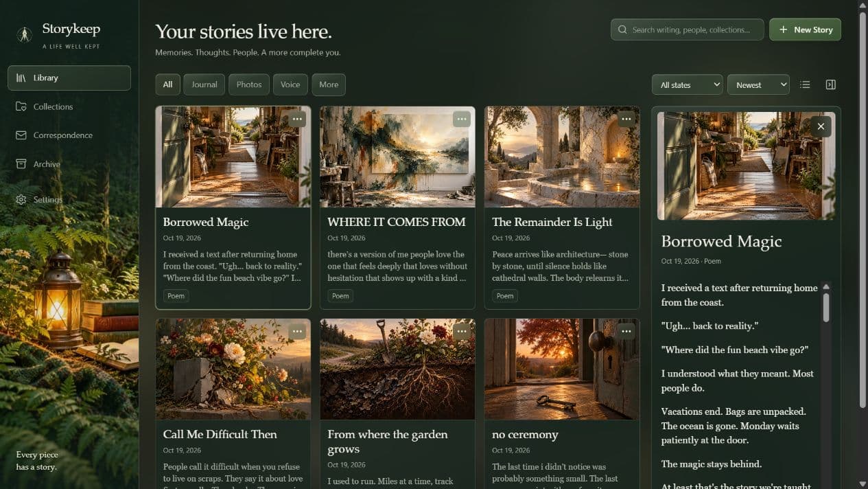The width and height of the screenshot is (868, 489).
Task: Click the Archive box icon
Action: click(x=21, y=164)
